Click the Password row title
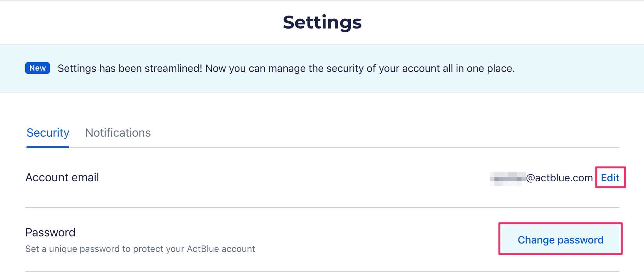Image resolution: width=644 pixels, height=272 pixels. click(x=50, y=232)
